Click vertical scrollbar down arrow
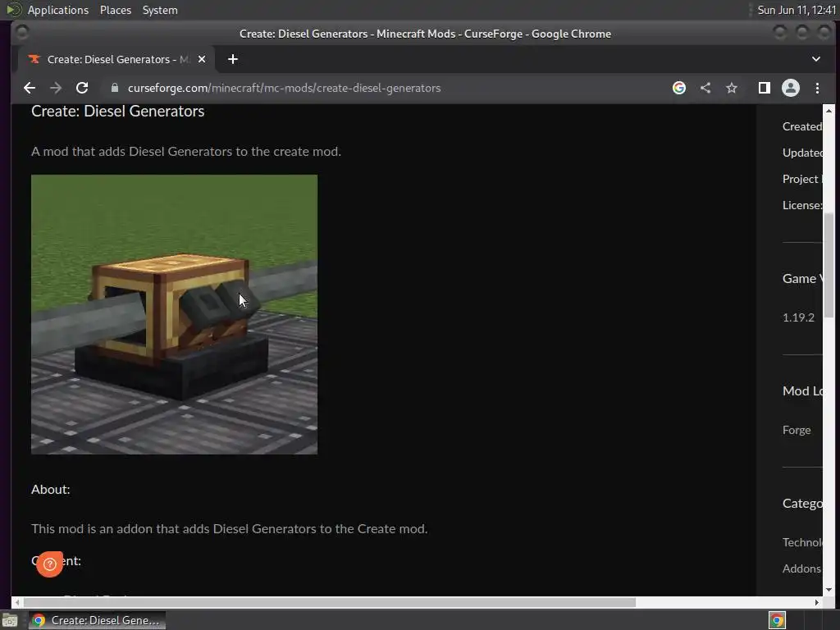 point(829,590)
